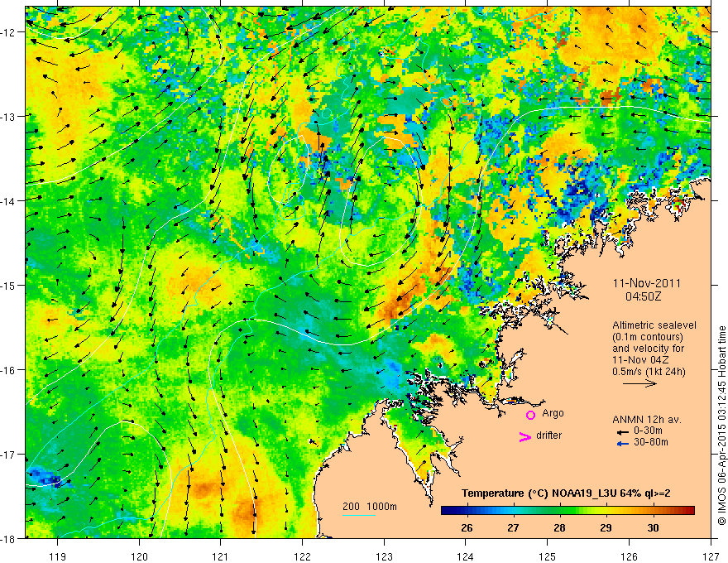Click the black 0-30m arrow legend symbol
This screenshot has height=563, width=728.
623,432
